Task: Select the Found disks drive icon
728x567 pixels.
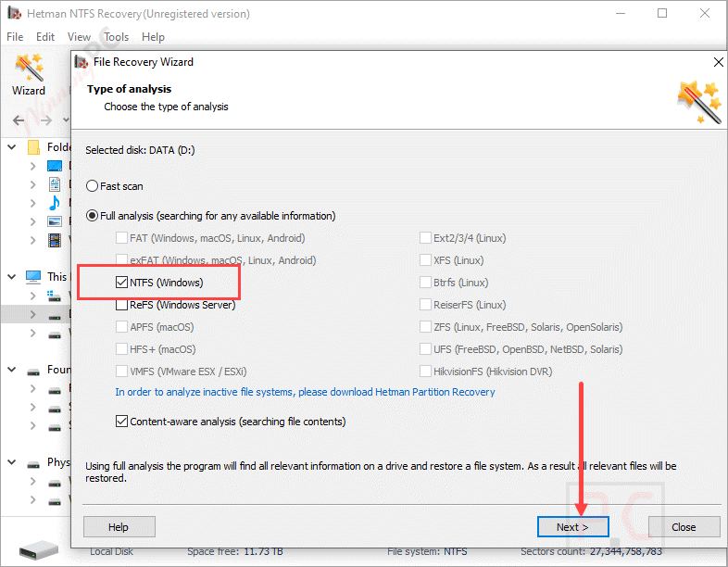Action: pyautogui.click(x=33, y=371)
